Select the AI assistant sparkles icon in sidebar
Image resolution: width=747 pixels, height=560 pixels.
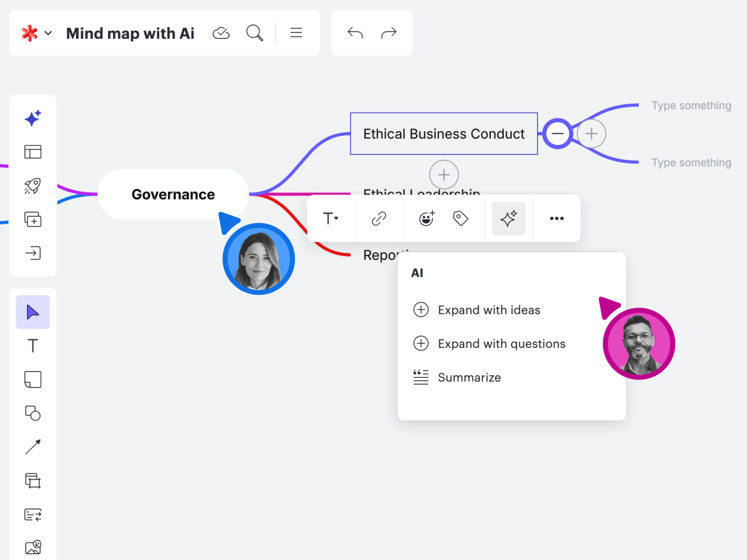tap(33, 118)
